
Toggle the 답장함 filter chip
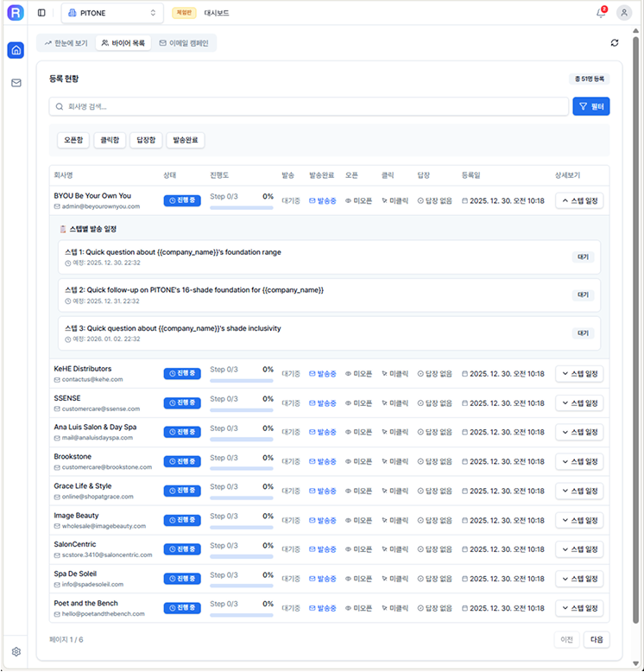tap(146, 140)
